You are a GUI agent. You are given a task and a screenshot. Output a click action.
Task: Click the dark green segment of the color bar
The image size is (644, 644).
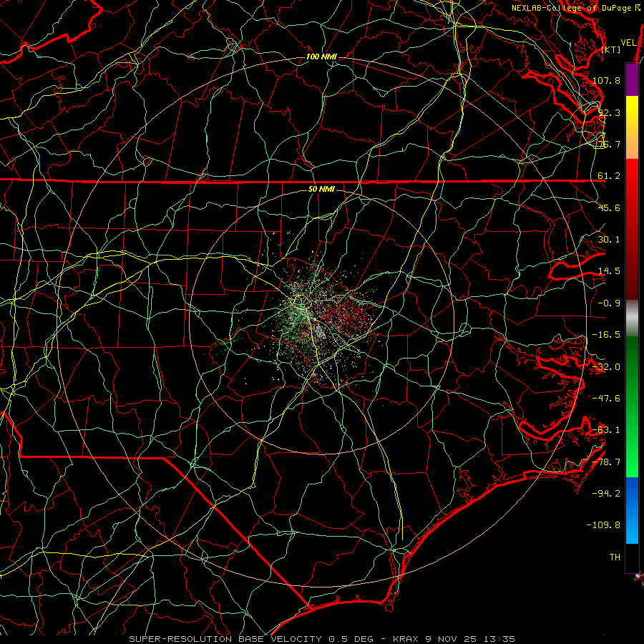coord(632,370)
